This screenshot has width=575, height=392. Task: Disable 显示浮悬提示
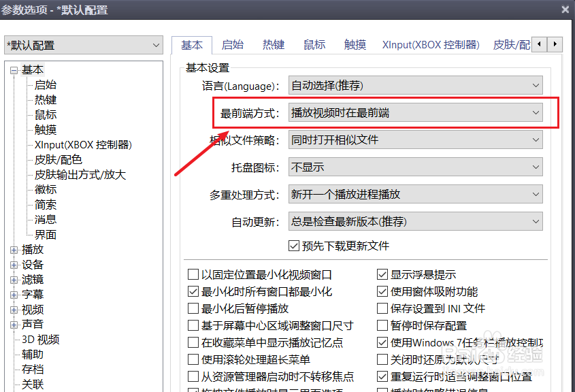[382, 274]
